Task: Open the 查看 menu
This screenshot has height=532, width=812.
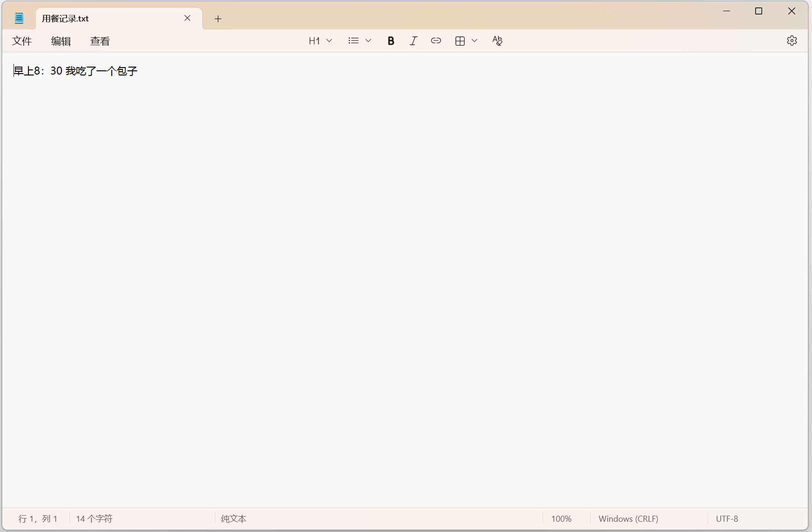Action: click(x=100, y=41)
